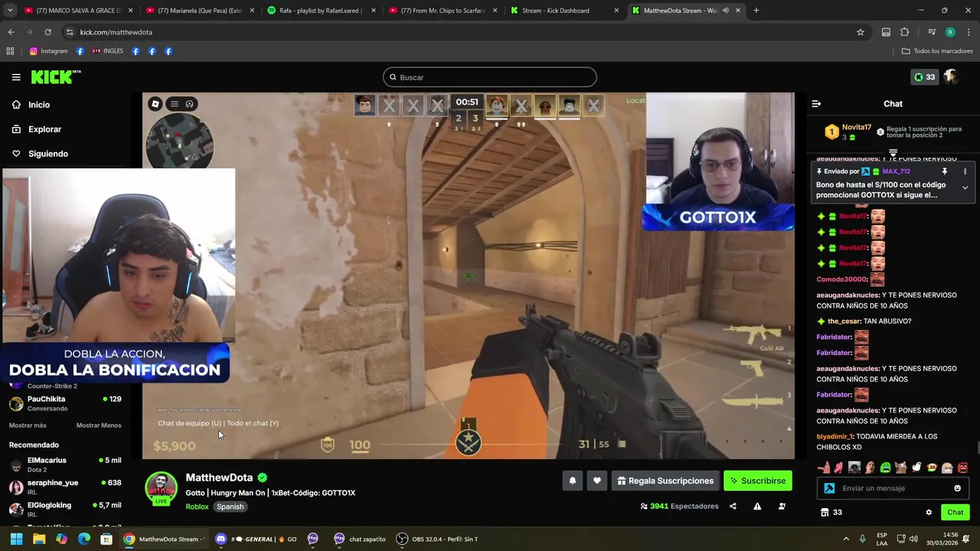Click username blyadimir_1 in chat

point(835,436)
